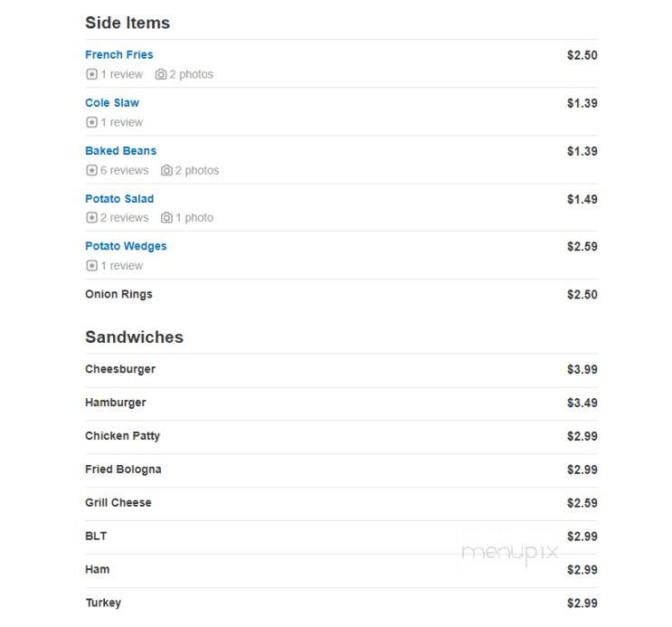Open the French Fries menu item link
This screenshot has height=627, width=672.
[119, 55]
